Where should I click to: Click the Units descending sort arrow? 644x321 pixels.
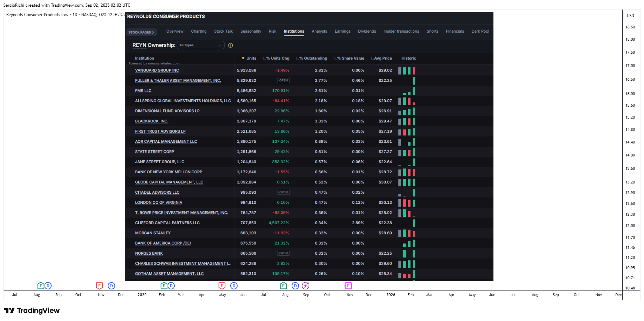tap(243, 58)
